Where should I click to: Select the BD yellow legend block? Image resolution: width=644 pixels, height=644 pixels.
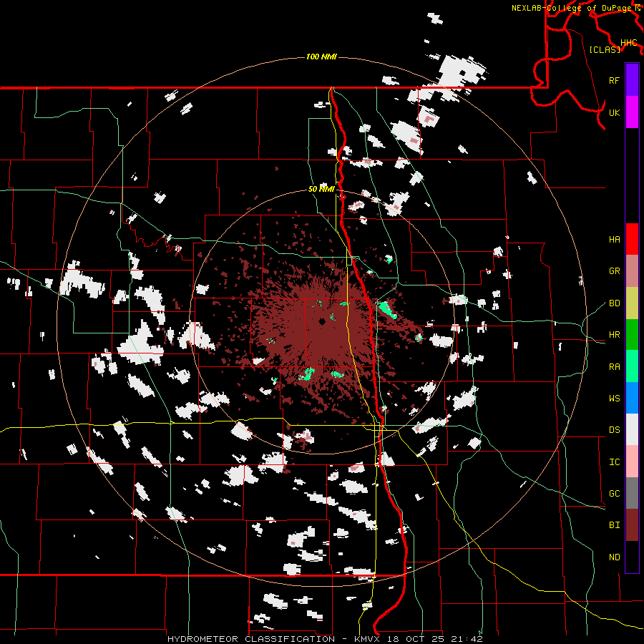[x=632, y=303]
